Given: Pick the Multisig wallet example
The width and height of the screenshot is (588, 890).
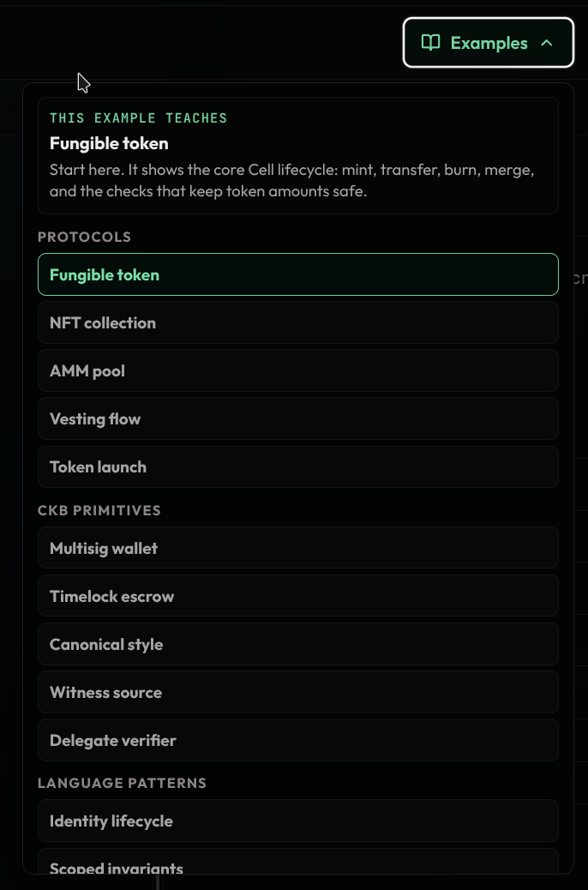Looking at the screenshot, I should 298,548.
